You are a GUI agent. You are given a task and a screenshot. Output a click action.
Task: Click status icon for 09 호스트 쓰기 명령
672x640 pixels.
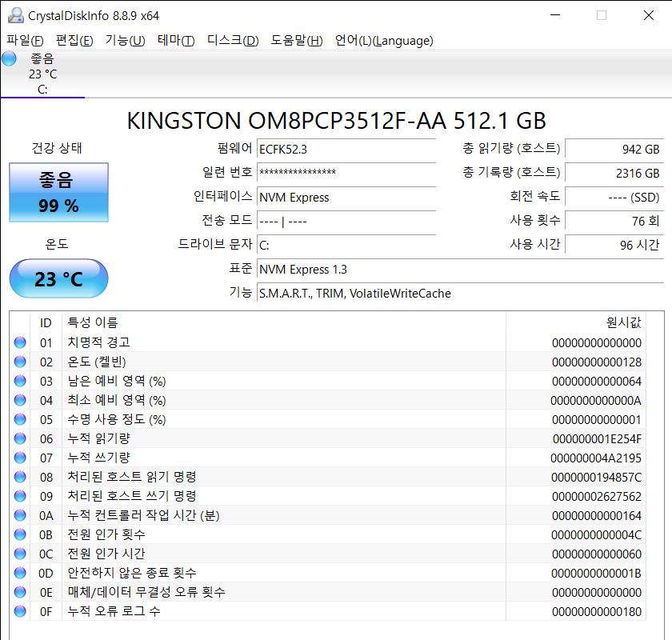[x=20, y=496]
